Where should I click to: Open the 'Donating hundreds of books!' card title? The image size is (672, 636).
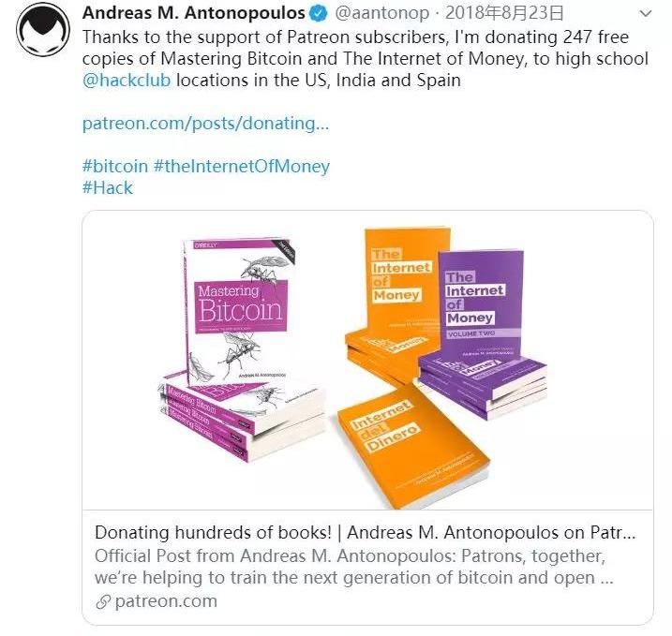[x=366, y=532]
